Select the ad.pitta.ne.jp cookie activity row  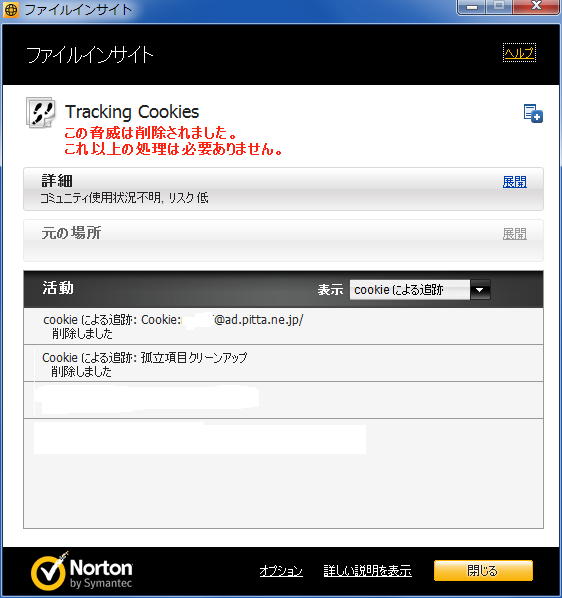click(283, 326)
